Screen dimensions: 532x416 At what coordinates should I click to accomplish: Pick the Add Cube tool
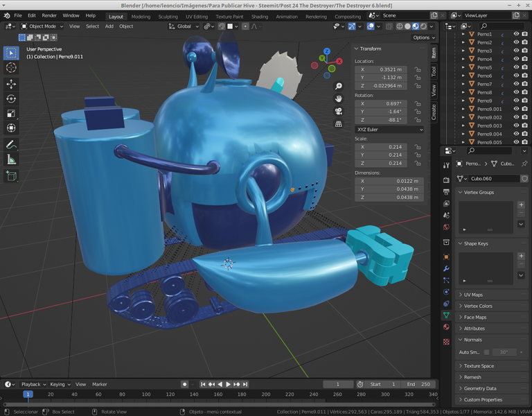click(x=11, y=176)
